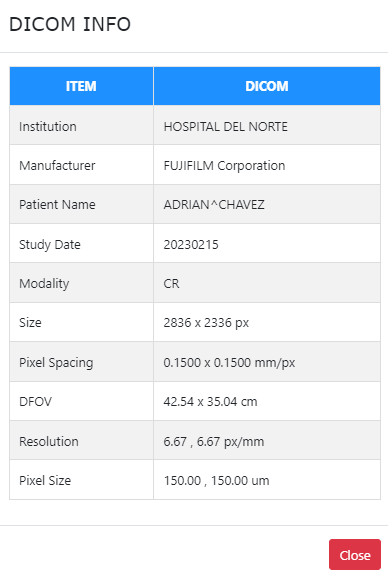Select the 0.1500 x 0.1500 mm/px value
The image size is (388, 576).
tap(229, 363)
